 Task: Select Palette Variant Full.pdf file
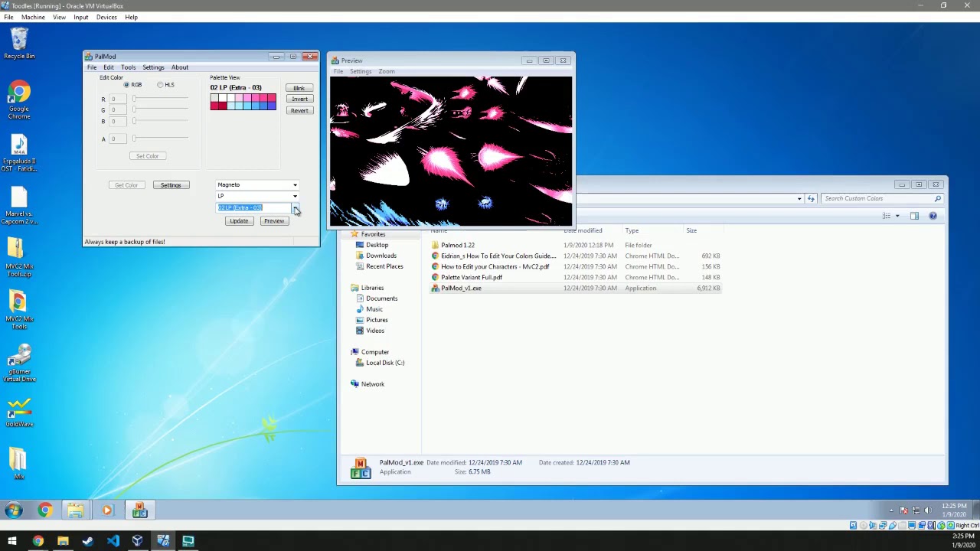pyautogui.click(x=576, y=277)
